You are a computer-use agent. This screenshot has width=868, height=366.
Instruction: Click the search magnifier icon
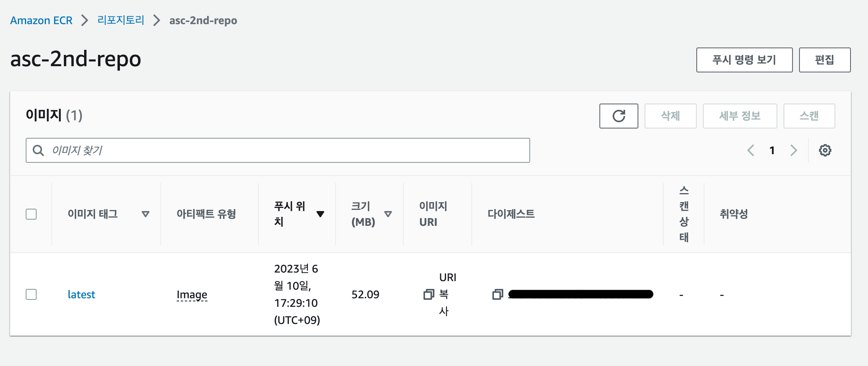coord(38,150)
